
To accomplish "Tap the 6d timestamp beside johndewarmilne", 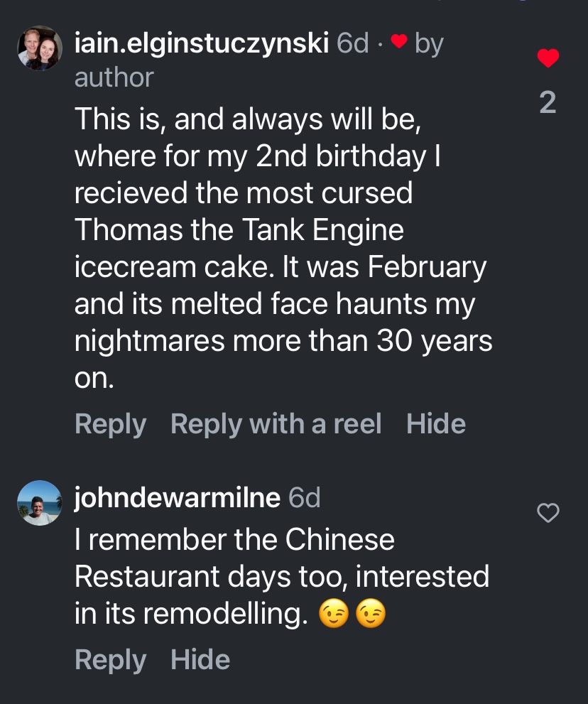I will 305,498.
